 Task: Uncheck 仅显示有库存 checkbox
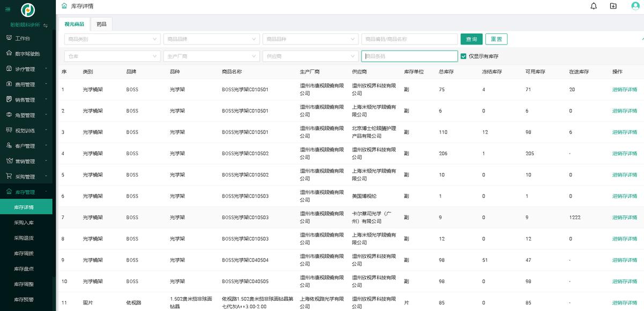pos(464,56)
